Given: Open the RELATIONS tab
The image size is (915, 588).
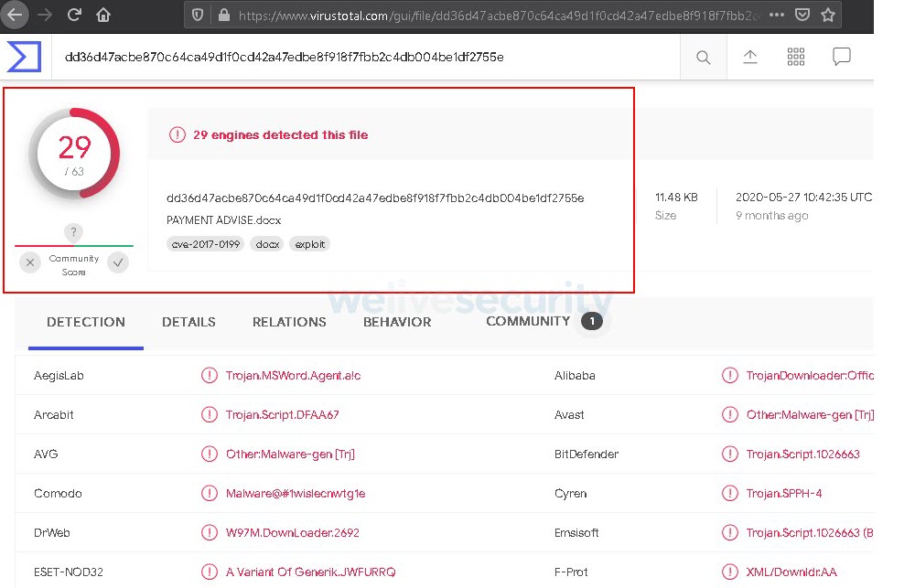Looking at the screenshot, I should click(289, 322).
